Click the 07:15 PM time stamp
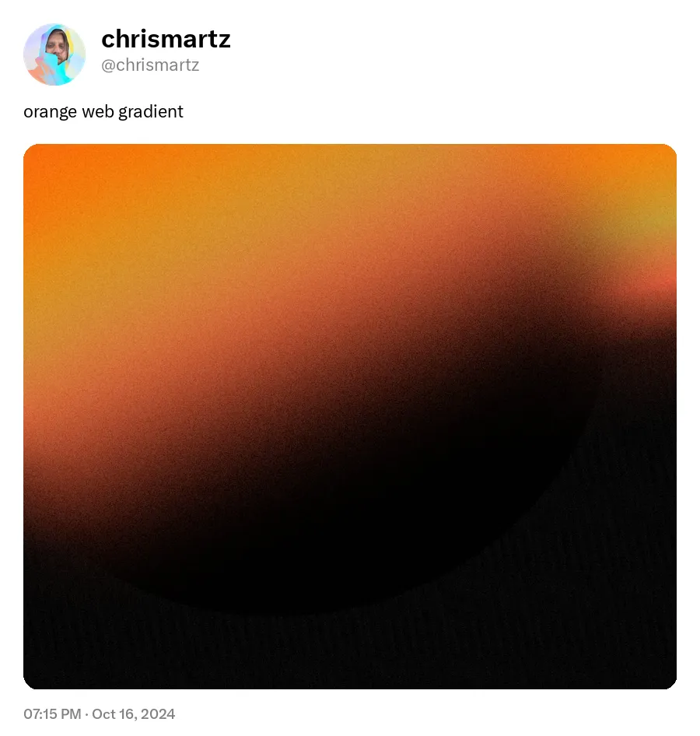 point(52,714)
